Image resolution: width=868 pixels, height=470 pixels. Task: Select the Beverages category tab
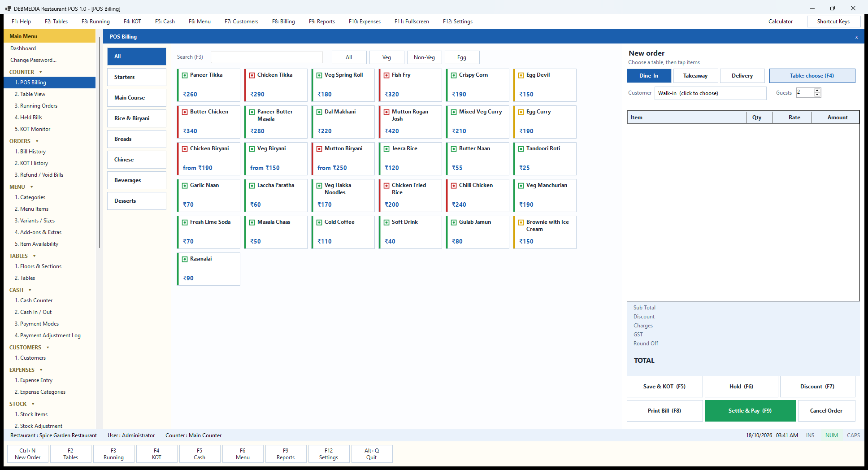[x=137, y=180]
